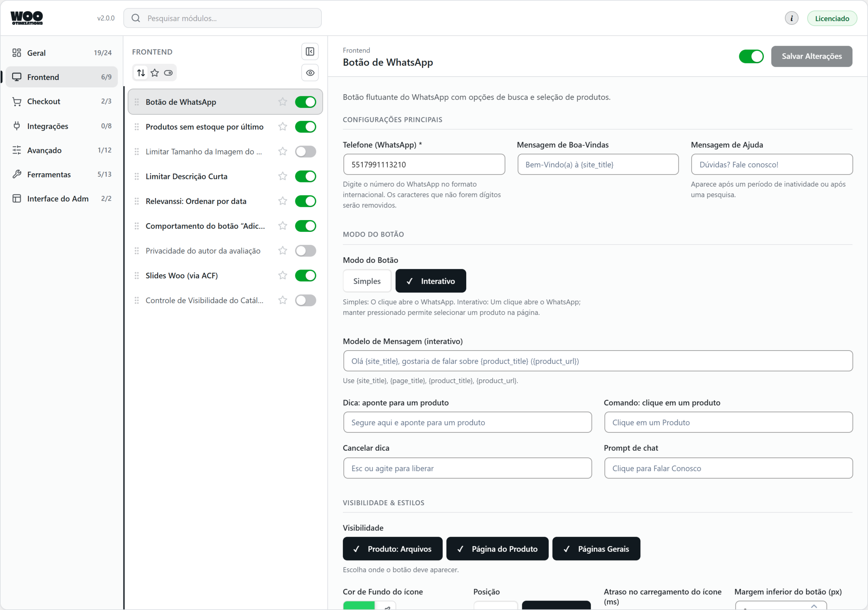Filter modules by favorites star icon
Screen dimensions: 868x610
point(155,73)
